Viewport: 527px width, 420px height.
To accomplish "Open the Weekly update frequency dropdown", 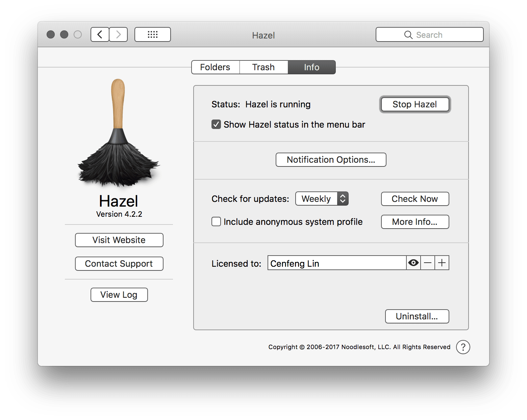I will [322, 199].
